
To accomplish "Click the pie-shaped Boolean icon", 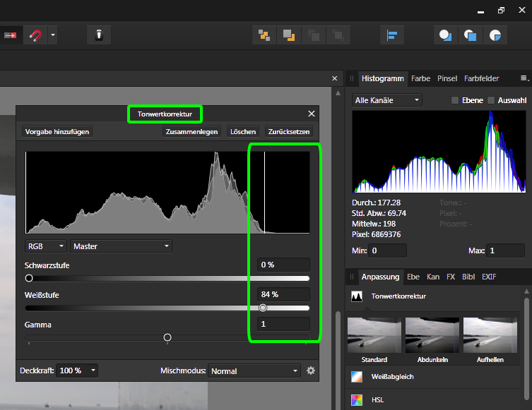I will (x=495, y=35).
